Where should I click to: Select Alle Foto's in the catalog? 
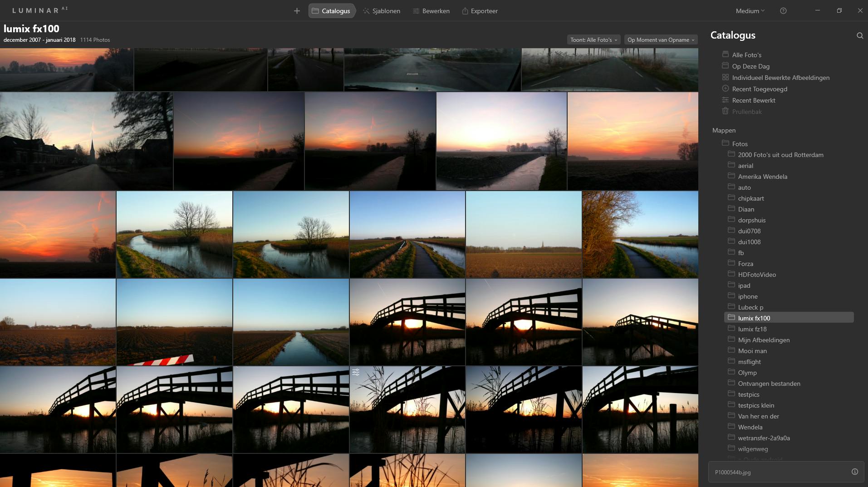[x=746, y=55]
